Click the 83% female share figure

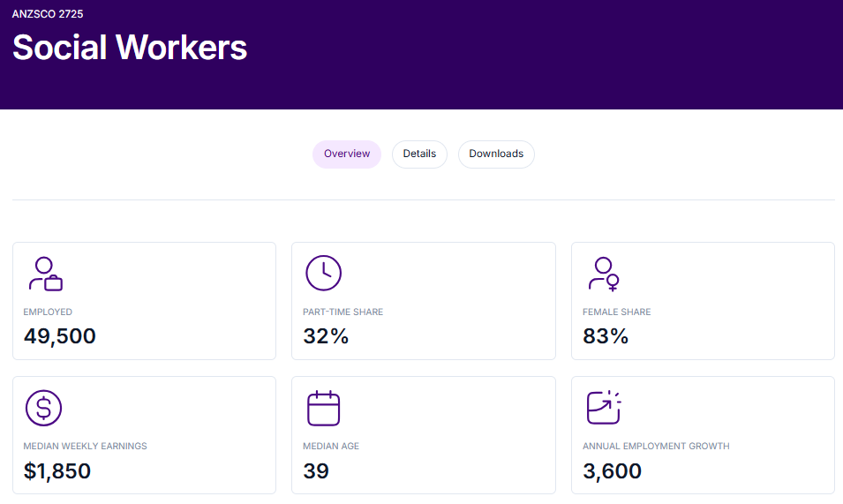(606, 336)
